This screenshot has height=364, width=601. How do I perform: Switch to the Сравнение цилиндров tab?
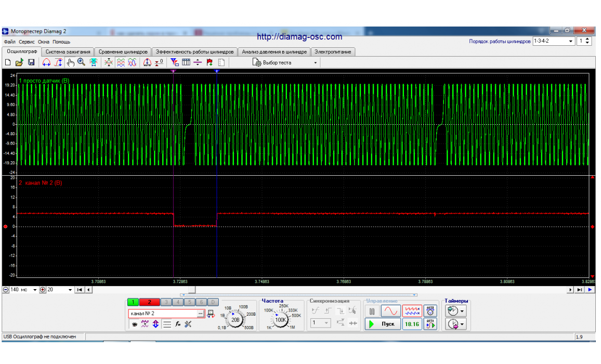pos(123,52)
